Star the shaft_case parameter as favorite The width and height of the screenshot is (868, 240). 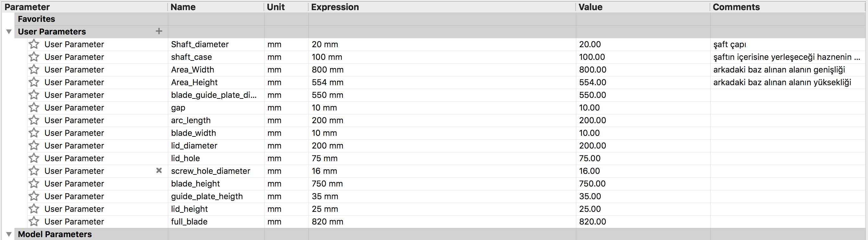click(34, 57)
